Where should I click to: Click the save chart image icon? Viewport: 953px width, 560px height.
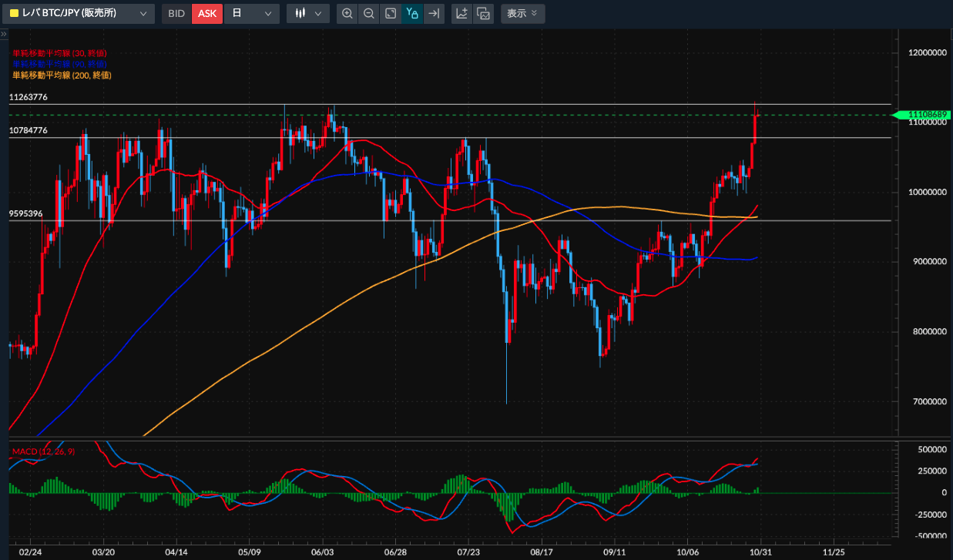(x=483, y=13)
